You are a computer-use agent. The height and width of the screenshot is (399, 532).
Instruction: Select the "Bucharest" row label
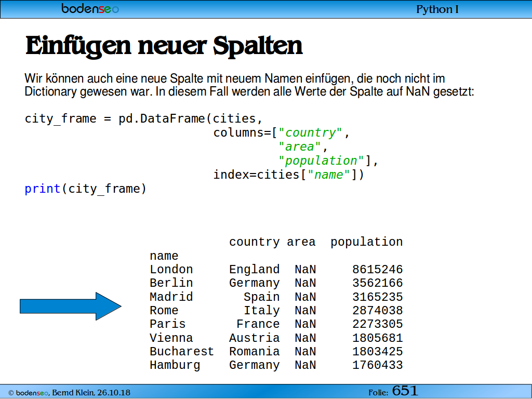pos(182,352)
